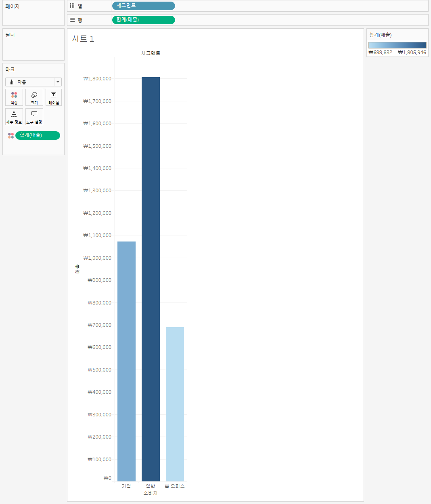Click the 홈 오피스 axis label
Image resolution: width=431 pixels, height=504 pixels.
point(175,486)
